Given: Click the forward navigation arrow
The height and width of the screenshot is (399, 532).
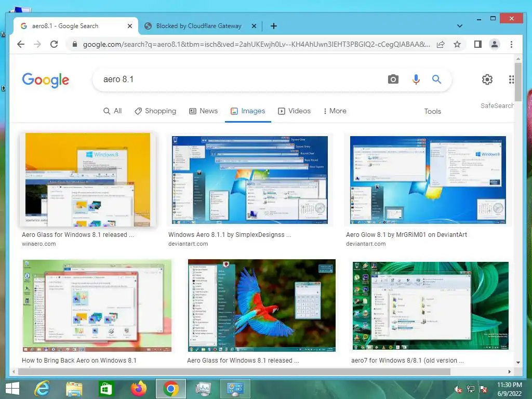Looking at the screenshot, I should coord(37,44).
